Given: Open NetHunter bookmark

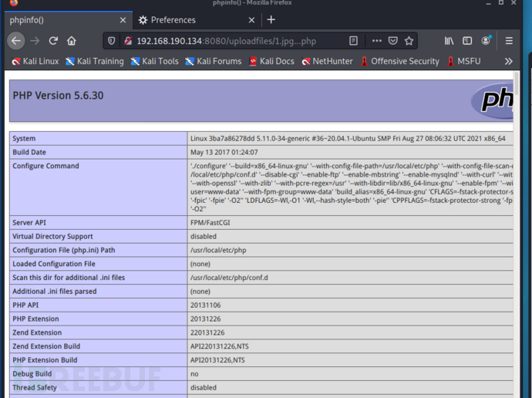Looking at the screenshot, I should (328, 62).
